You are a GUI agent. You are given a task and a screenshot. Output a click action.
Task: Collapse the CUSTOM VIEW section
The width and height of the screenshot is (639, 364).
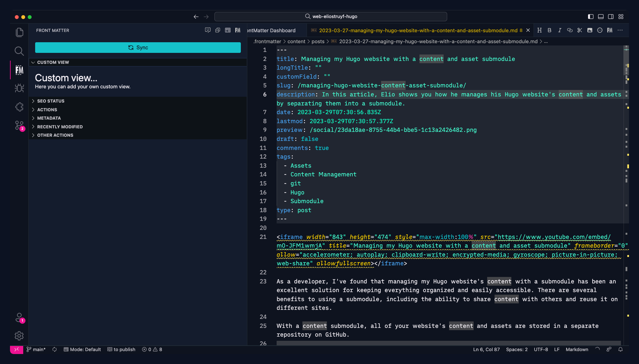coord(53,62)
